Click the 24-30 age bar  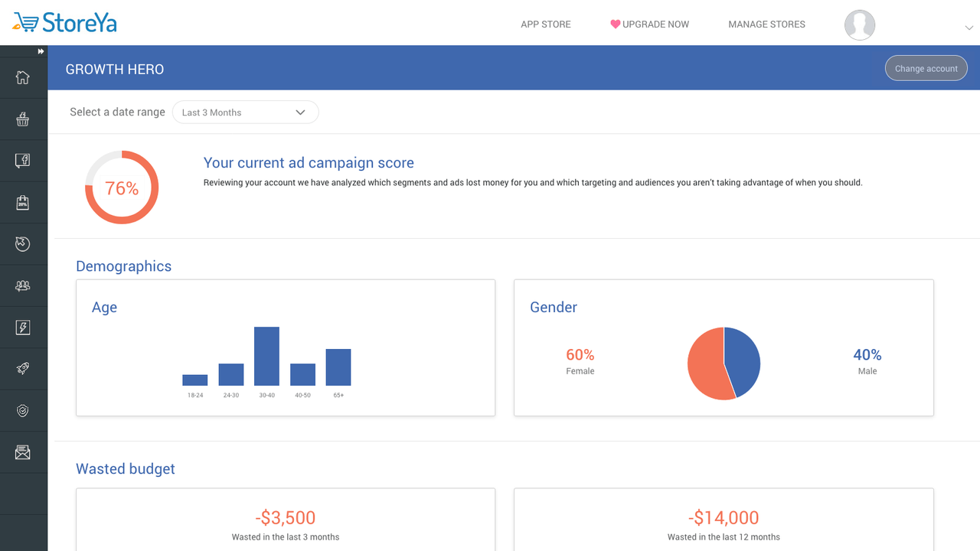(x=231, y=375)
